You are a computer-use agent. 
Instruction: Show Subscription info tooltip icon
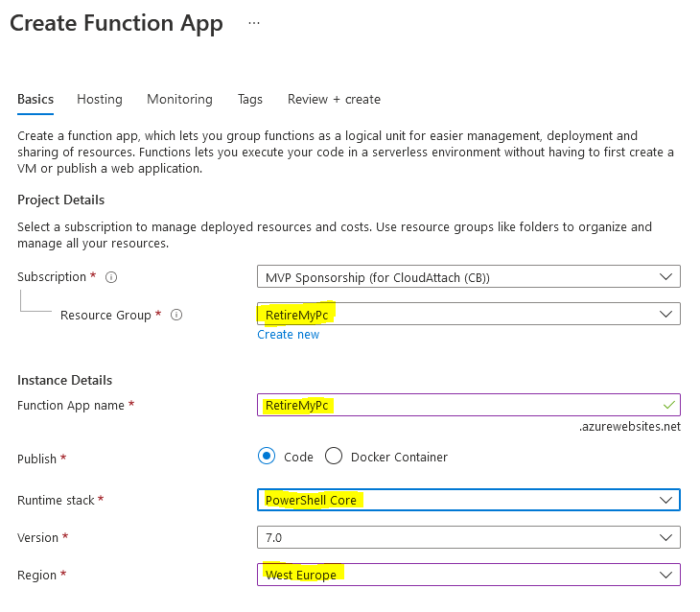(111, 277)
